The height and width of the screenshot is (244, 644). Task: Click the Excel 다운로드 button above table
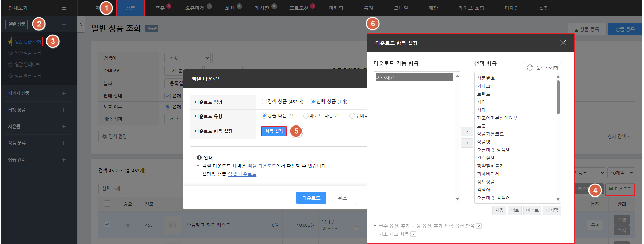point(620,189)
